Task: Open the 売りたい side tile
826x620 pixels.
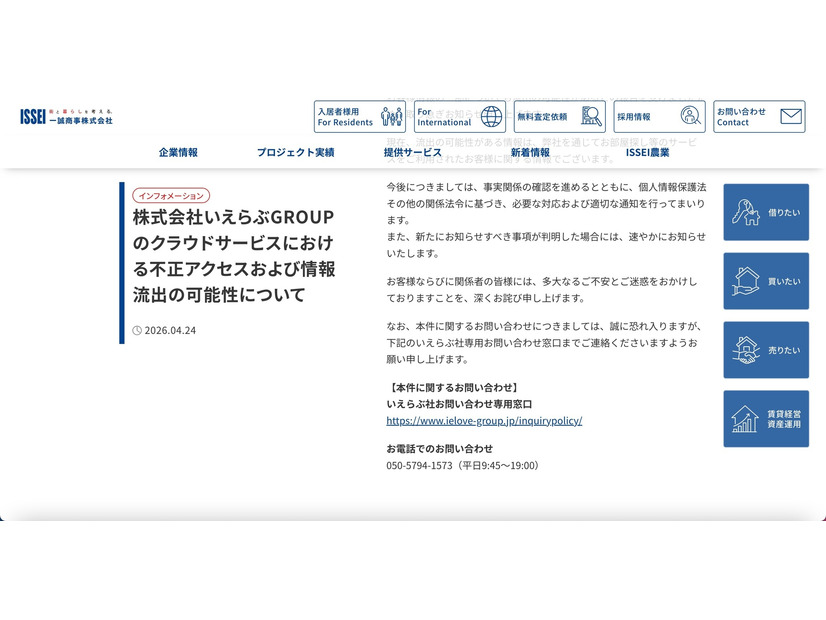Action: (766, 350)
